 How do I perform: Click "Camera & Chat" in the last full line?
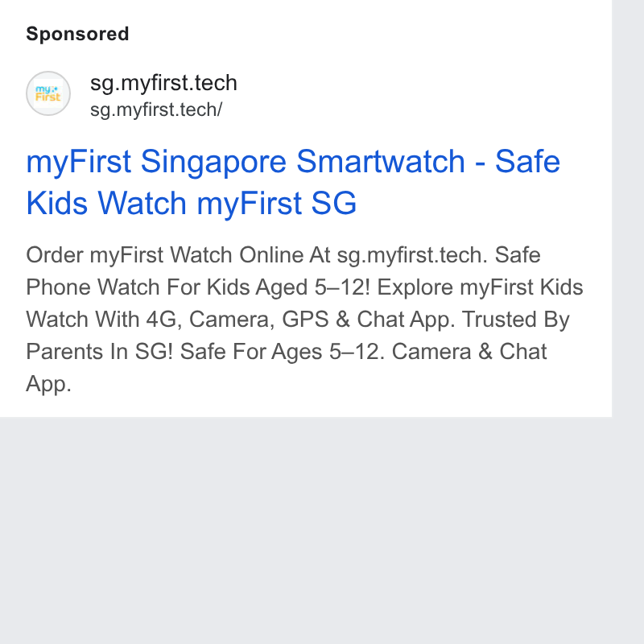pos(469,352)
